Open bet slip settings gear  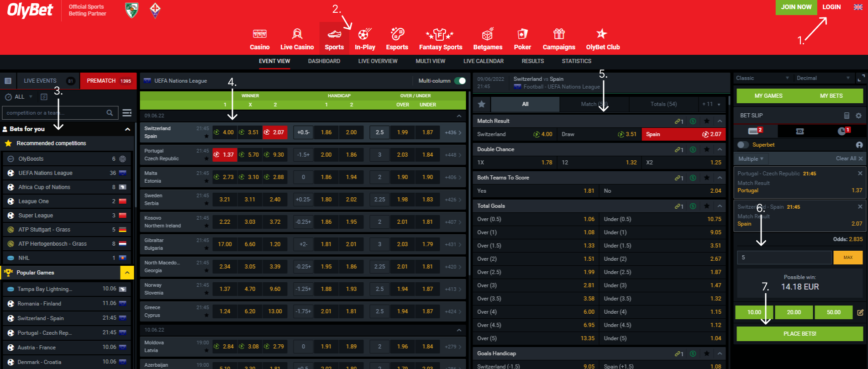pyautogui.click(x=858, y=116)
